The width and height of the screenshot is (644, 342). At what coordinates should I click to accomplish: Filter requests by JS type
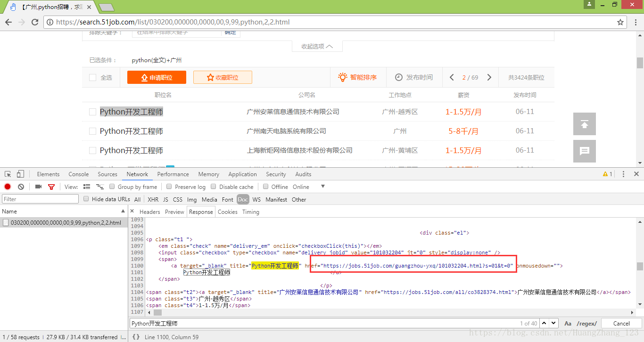[165, 200]
